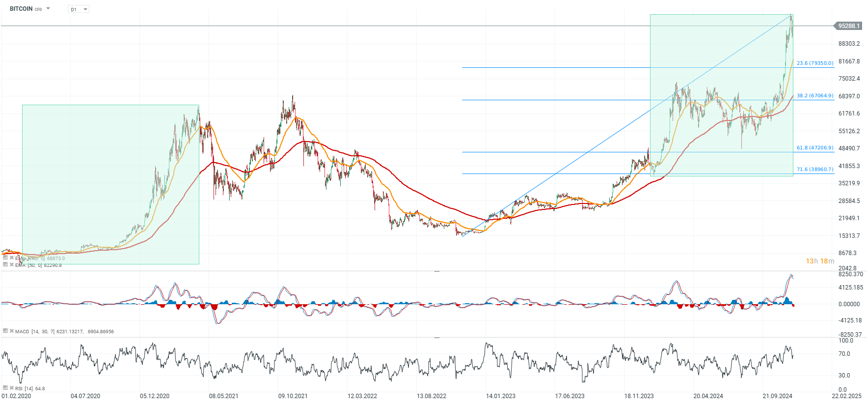Remove the EMA 200 indicator
Screen dimensions: 868x405
12,258
